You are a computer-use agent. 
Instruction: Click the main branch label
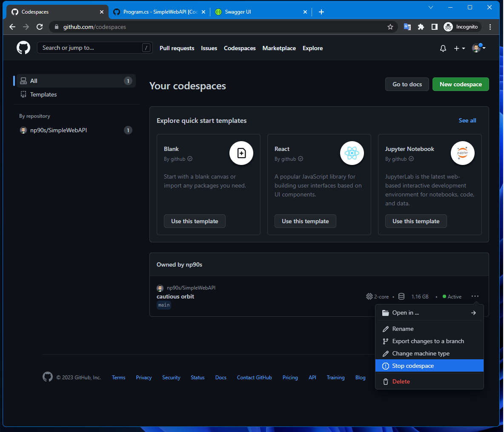coord(163,305)
